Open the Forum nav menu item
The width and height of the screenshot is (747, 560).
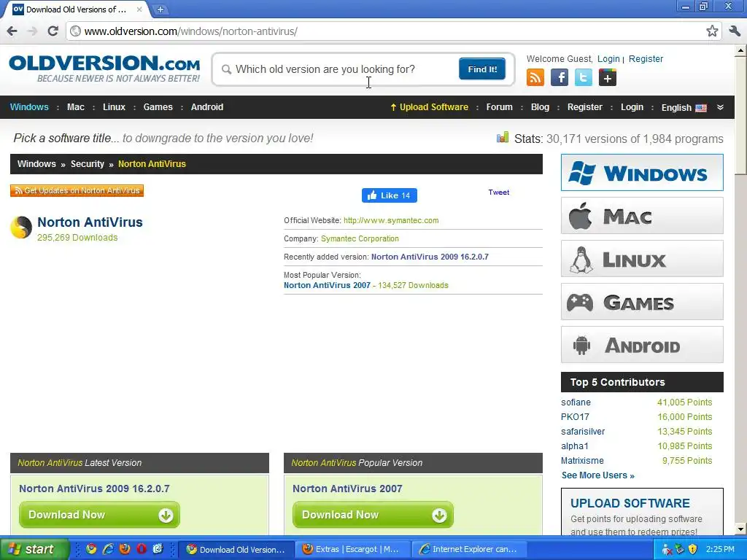(499, 107)
